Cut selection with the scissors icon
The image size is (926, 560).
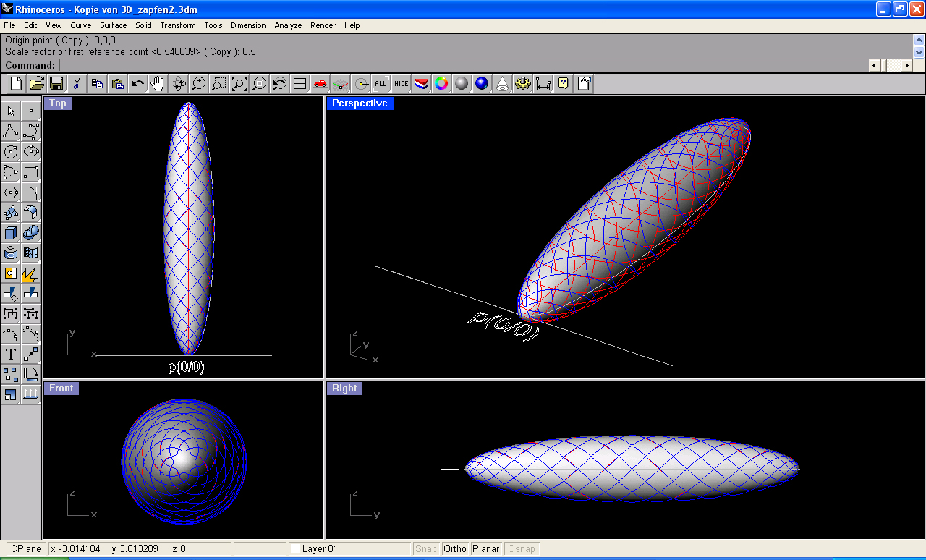pyautogui.click(x=77, y=84)
